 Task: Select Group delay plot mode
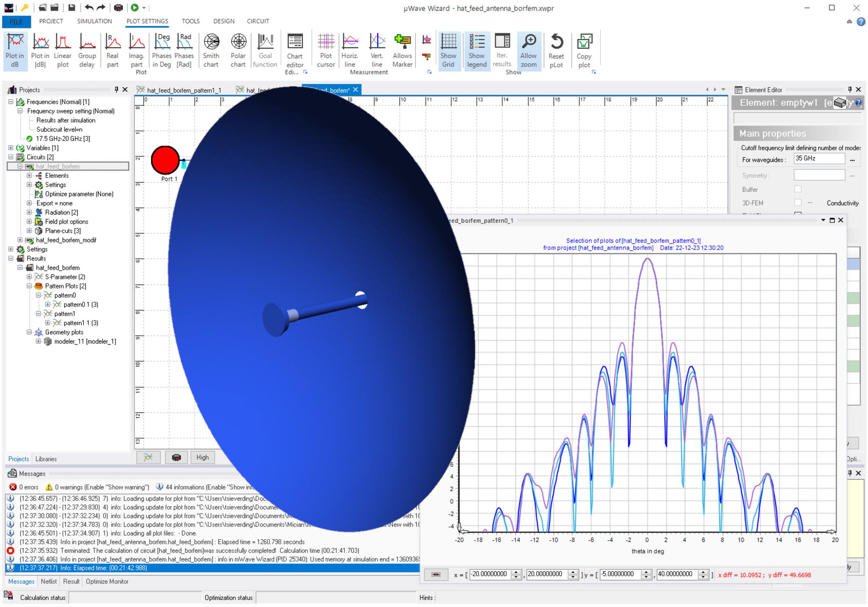tap(87, 50)
